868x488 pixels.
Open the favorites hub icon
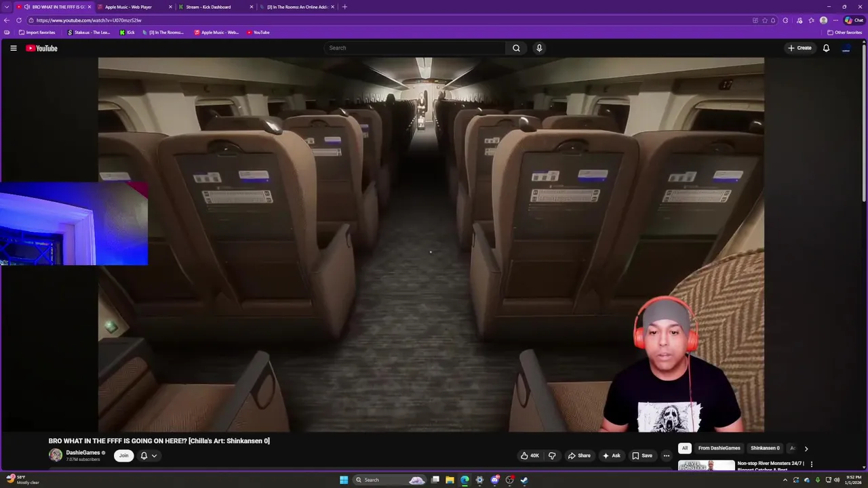811,20
